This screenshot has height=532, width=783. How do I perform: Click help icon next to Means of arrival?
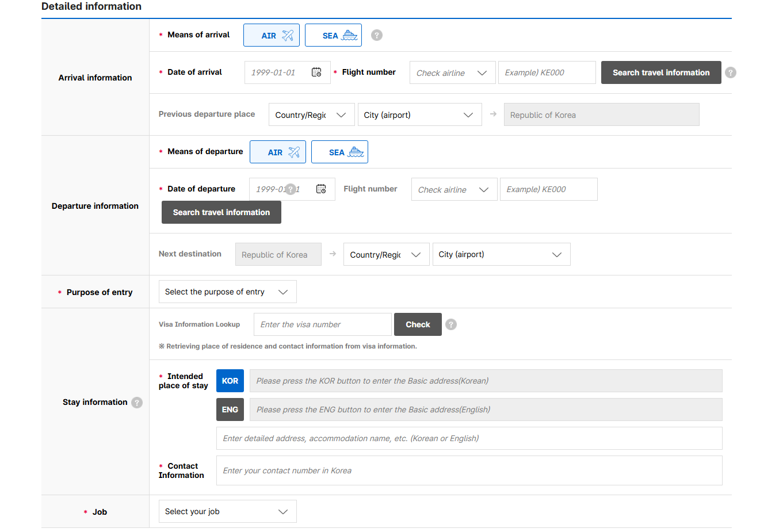coord(377,35)
